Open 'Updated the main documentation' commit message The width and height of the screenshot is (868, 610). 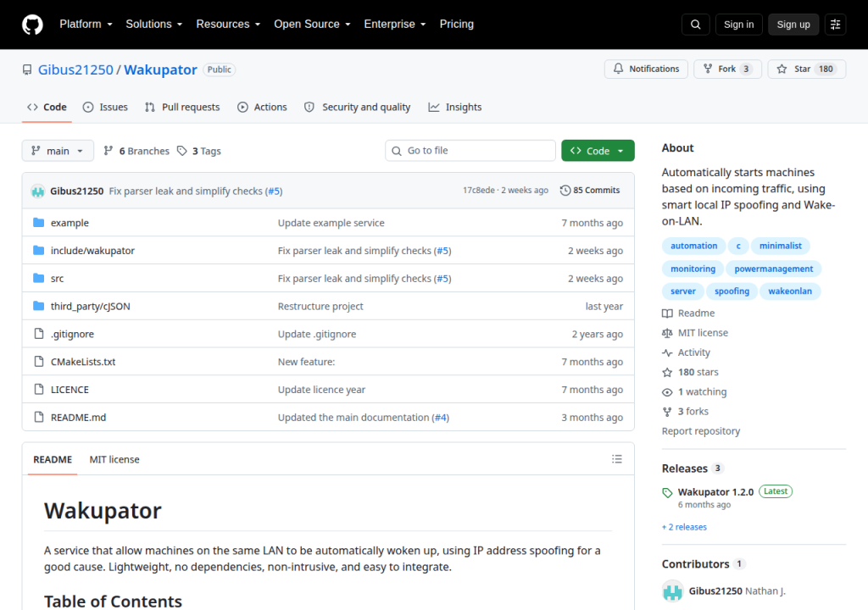[353, 418]
